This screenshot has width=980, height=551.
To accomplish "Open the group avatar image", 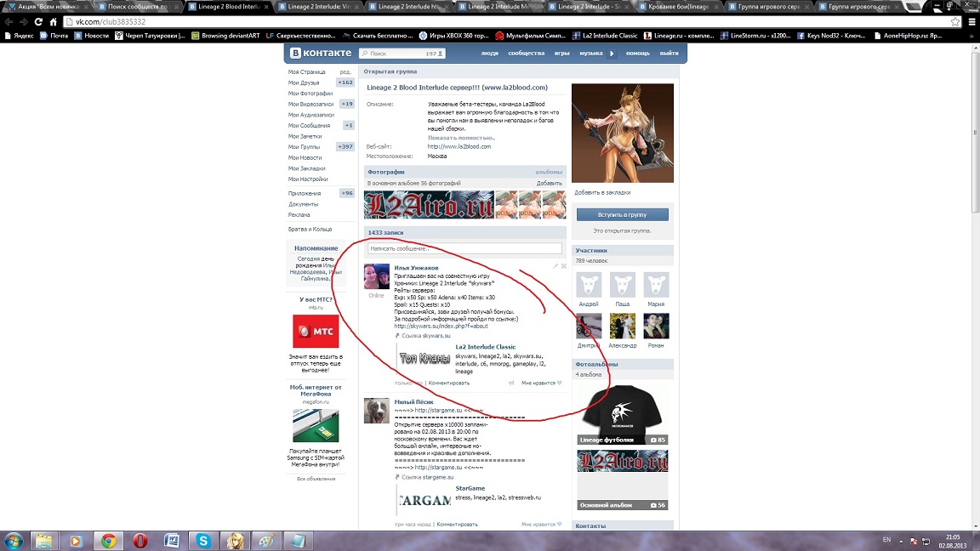I will [623, 133].
